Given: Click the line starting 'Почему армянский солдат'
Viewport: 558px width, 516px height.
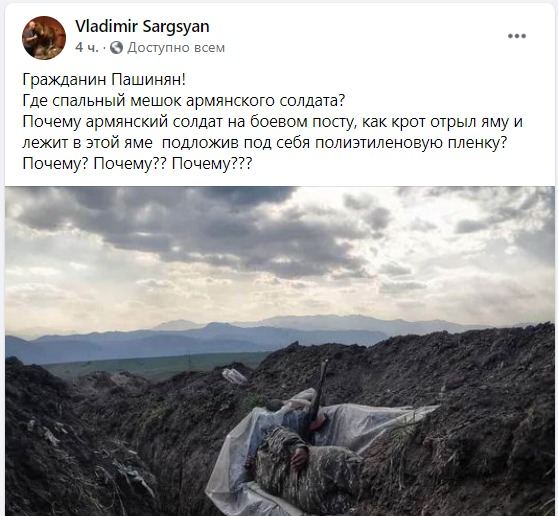Looking at the screenshot, I should [x=272, y=121].
